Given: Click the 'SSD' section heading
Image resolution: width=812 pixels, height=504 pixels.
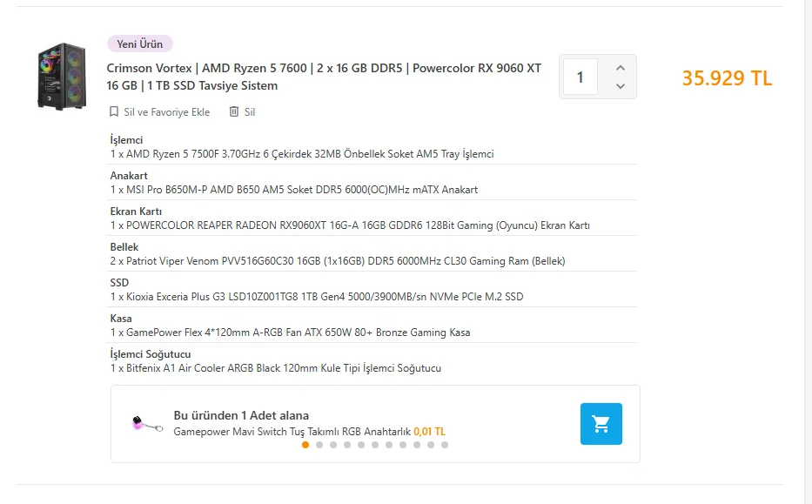Looking at the screenshot, I should 119,283.
